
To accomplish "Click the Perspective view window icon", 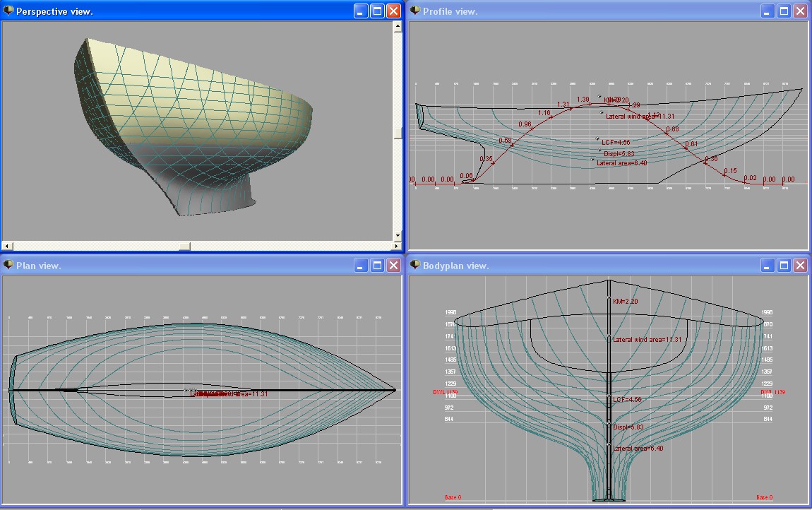I will tap(8, 11).
